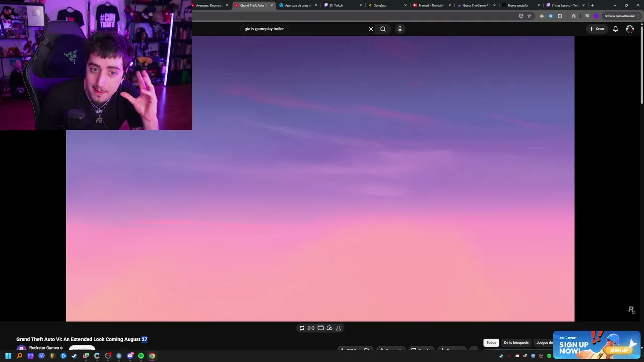644x362 pixels.
Task: Select the De tu búsqueda filter chip
Action: pyautogui.click(x=516, y=343)
